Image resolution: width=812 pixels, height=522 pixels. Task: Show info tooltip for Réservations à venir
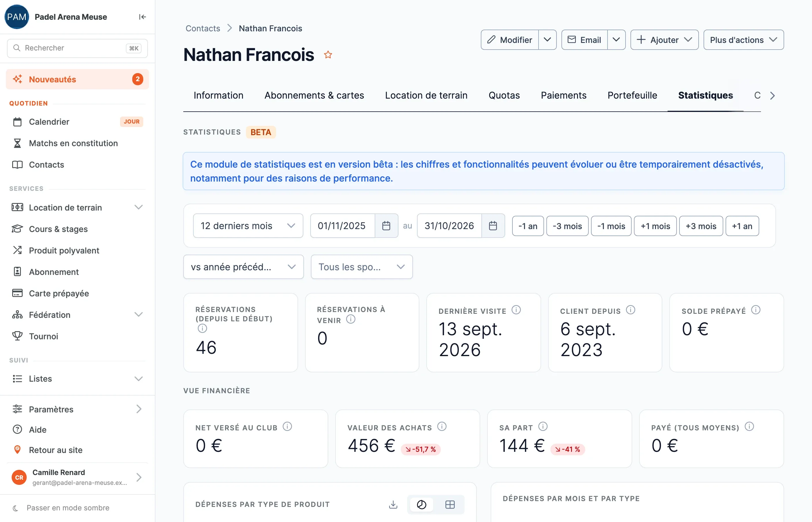(351, 319)
